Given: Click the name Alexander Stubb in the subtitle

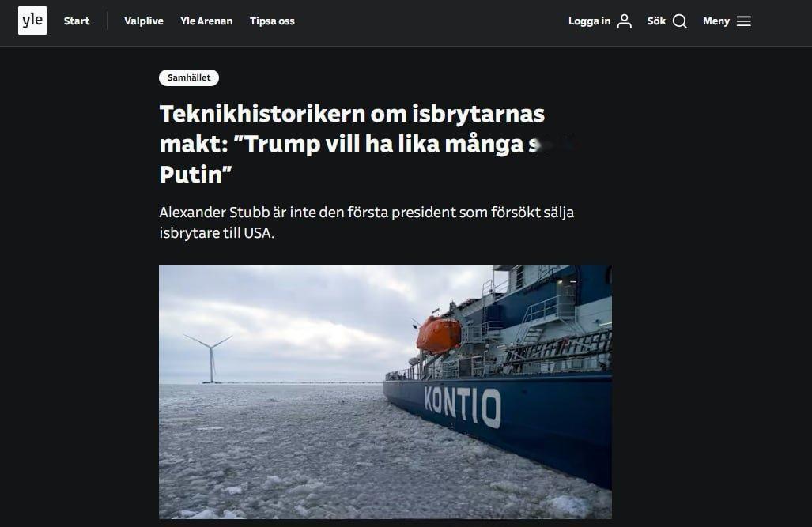Looking at the screenshot, I should pyautogui.click(x=214, y=213).
